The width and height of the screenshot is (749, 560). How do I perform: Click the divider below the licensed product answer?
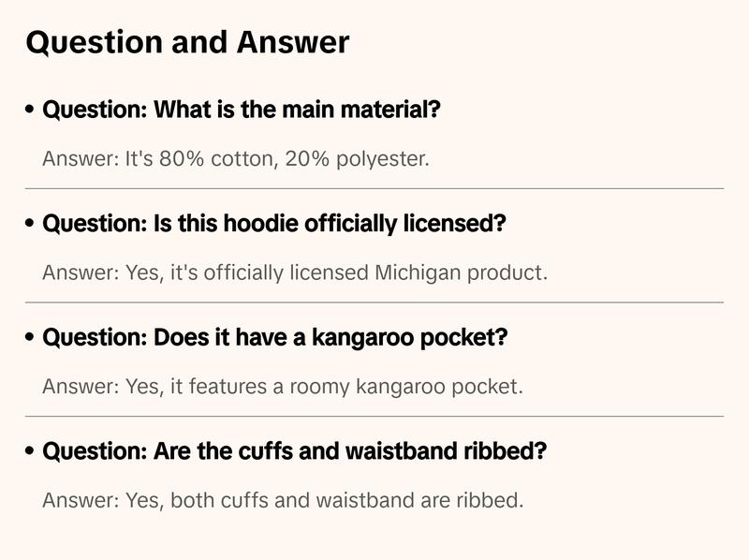[374, 302]
